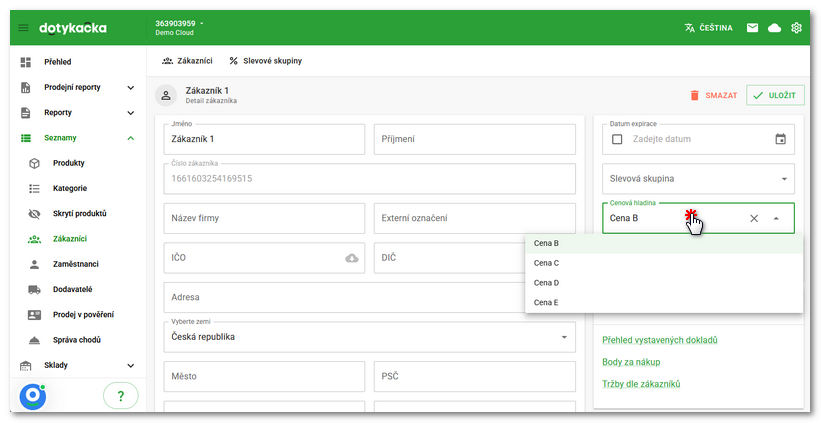Viewport: 821px width, 423px height.
Task: Click the Příjmení input field
Action: coord(474,139)
